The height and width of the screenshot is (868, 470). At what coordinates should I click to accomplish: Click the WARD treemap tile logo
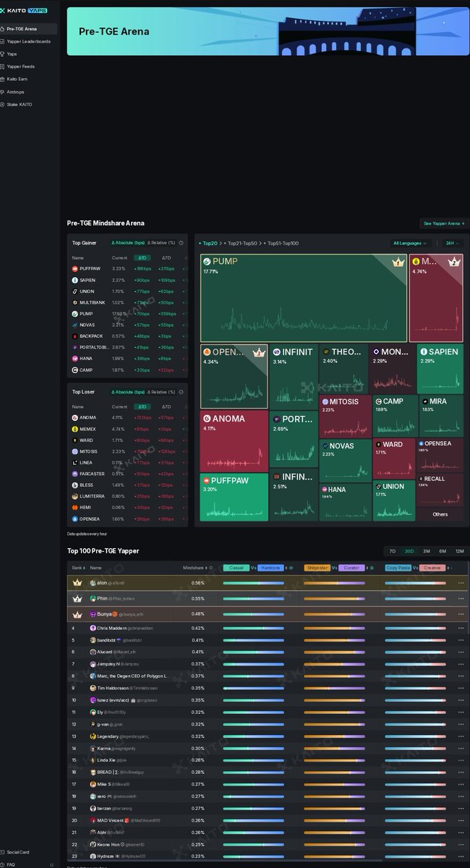378,445
